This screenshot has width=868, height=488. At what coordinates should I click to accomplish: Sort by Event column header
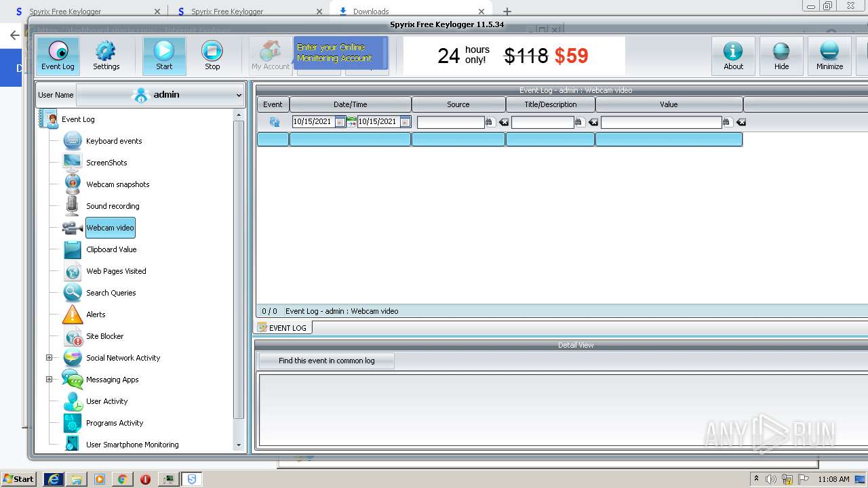click(273, 104)
